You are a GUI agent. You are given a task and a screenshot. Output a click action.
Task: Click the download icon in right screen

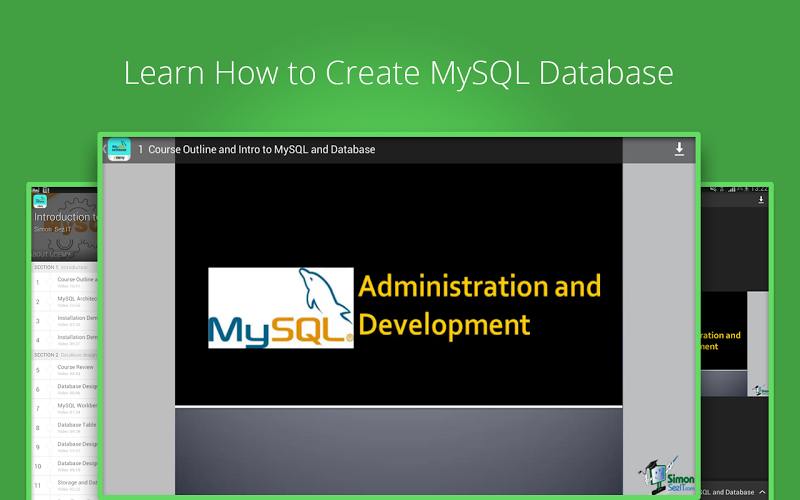coord(761,200)
